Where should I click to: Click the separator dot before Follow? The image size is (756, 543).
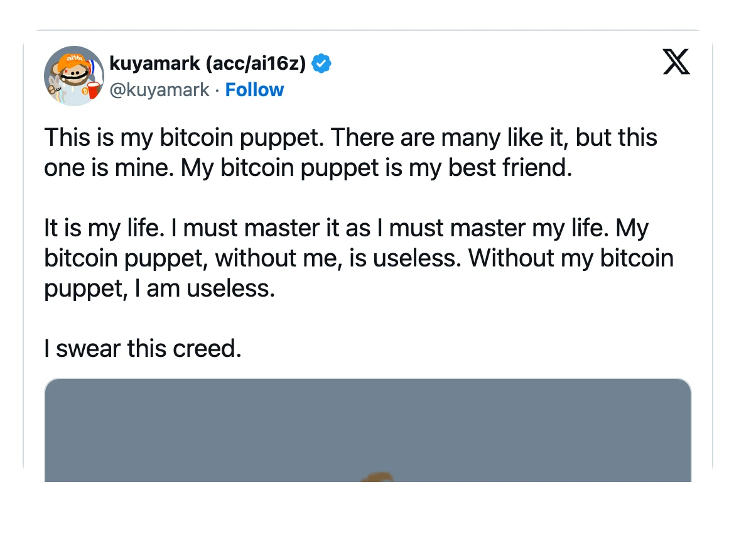(217, 90)
